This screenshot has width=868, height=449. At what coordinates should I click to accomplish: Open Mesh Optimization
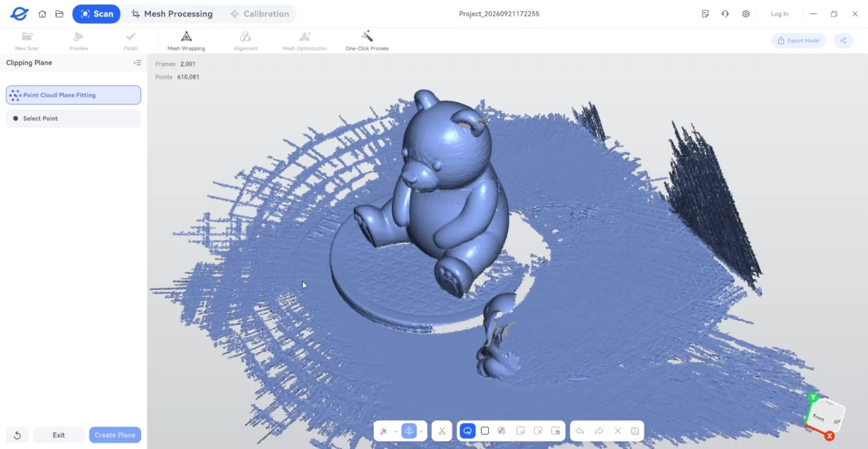[x=304, y=41]
